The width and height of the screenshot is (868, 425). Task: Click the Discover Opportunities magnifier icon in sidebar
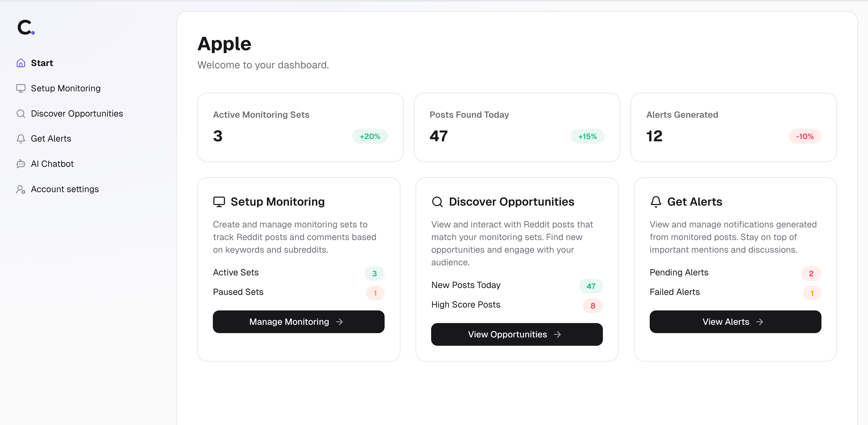pos(21,113)
